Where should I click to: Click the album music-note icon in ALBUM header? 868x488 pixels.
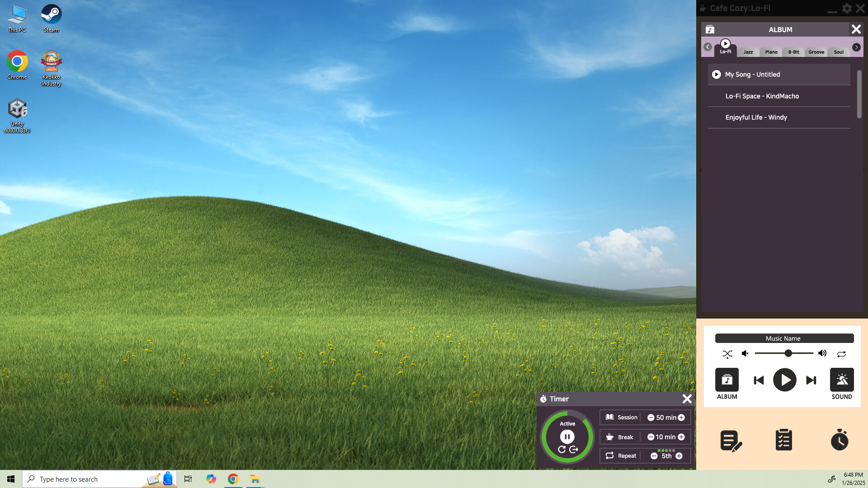710,29
